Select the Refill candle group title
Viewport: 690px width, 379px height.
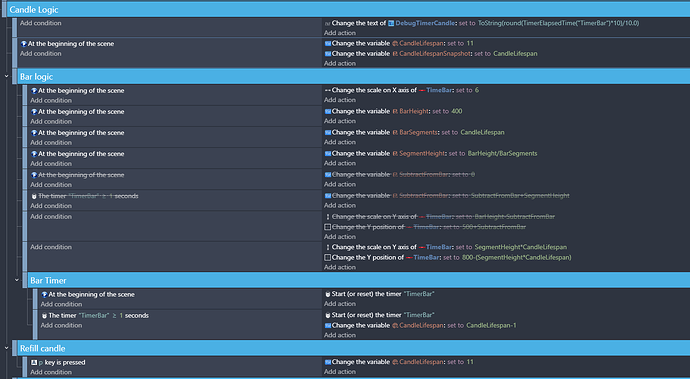pyautogui.click(x=43, y=348)
